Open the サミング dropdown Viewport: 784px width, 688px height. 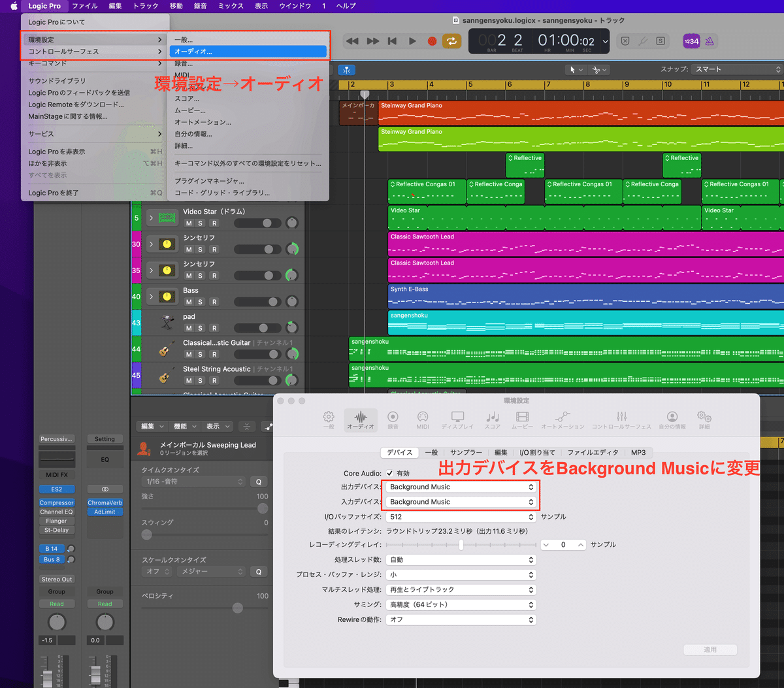tap(461, 604)
